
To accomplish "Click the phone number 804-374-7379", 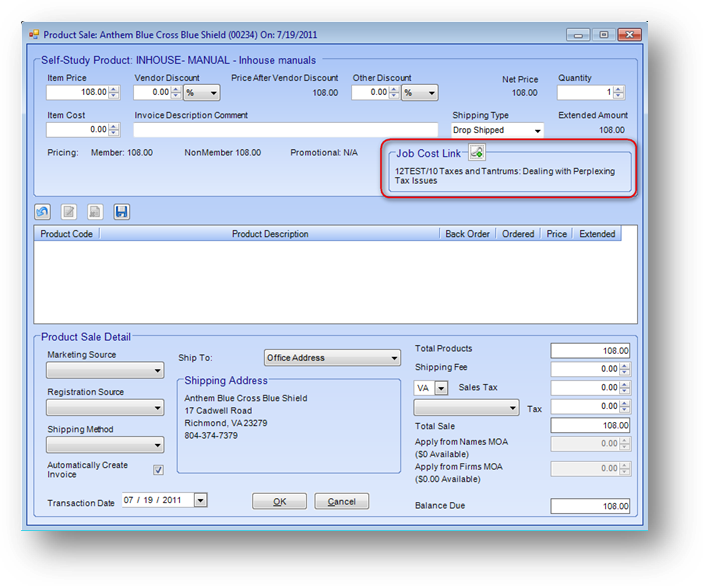I will coord(211,435).
